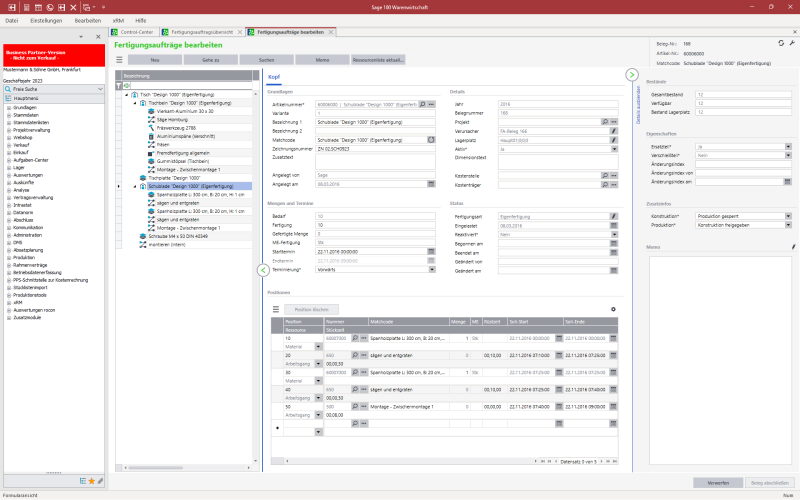Open the Produktion dropdown showing Konstruktion freigegeben
Image resolution: width=800 pixels, height=500 pixels.
pos(788,224)
